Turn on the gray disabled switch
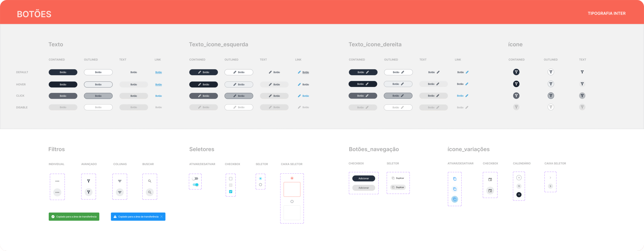The image size is (644, 251). (195, 179)
